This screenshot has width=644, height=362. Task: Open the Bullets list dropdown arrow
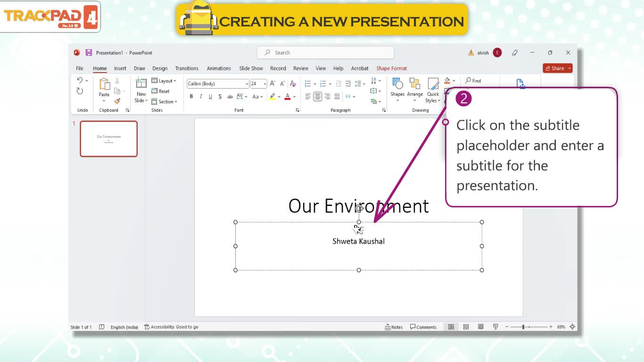click(x=315, y=84)
